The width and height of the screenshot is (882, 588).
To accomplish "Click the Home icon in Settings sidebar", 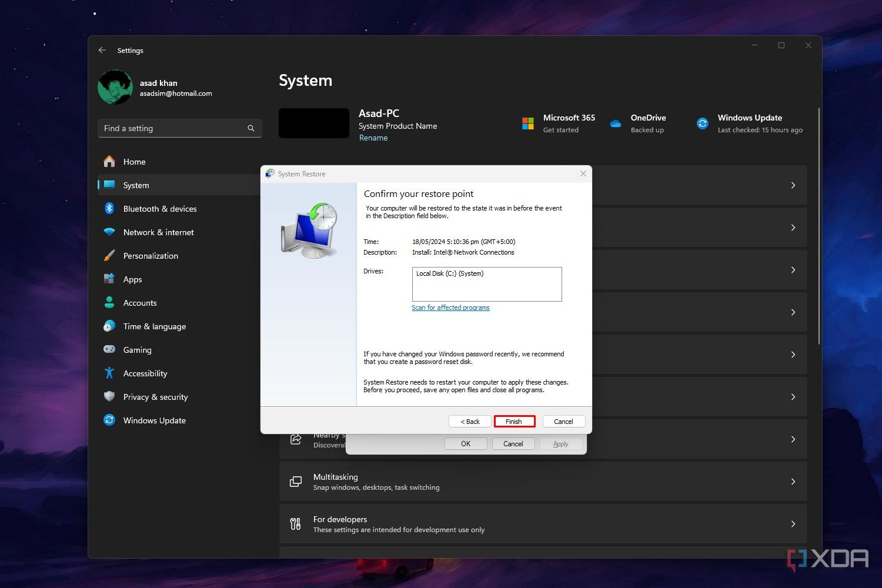I will (x=109, y=161).
